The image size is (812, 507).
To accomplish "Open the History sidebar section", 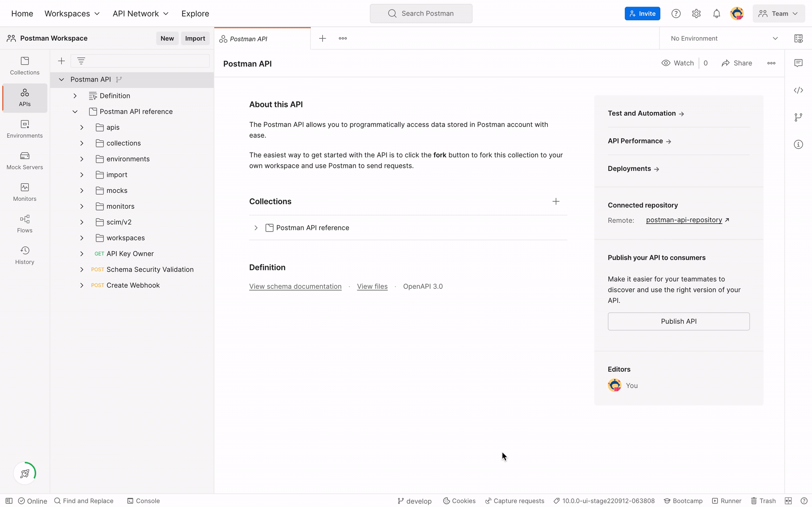I will pyautogui.click(x=24, y=255).
